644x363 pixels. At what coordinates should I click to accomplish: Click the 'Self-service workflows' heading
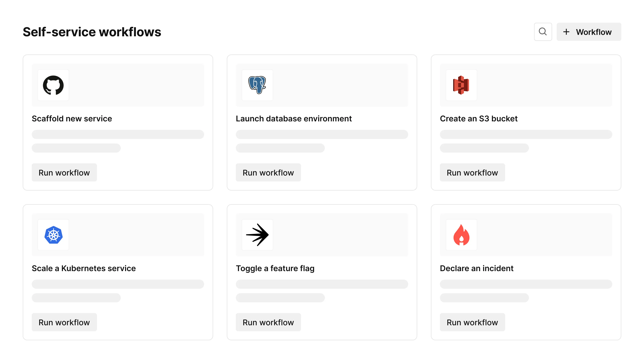coord(92,32)
